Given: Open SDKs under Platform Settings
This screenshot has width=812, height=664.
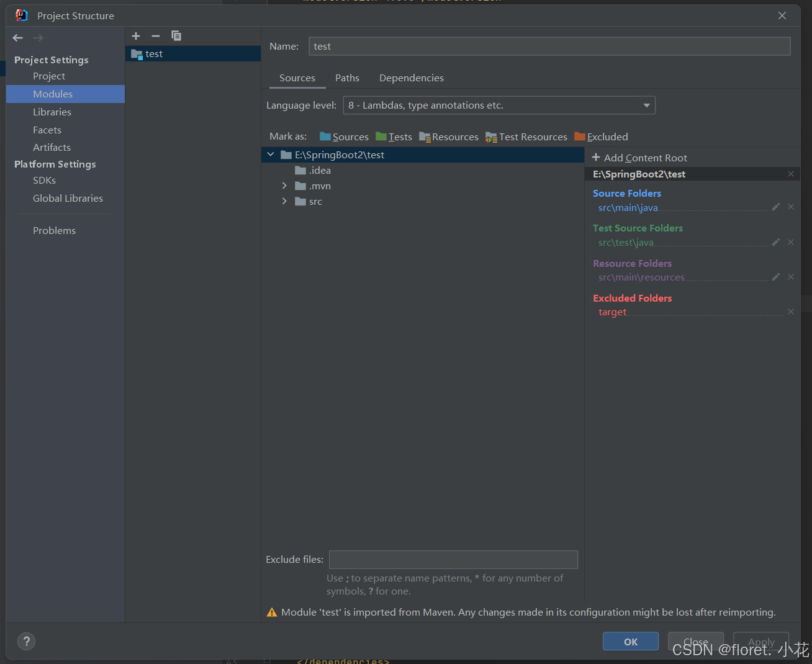Looking at the screenshot, I should (44, 180).
